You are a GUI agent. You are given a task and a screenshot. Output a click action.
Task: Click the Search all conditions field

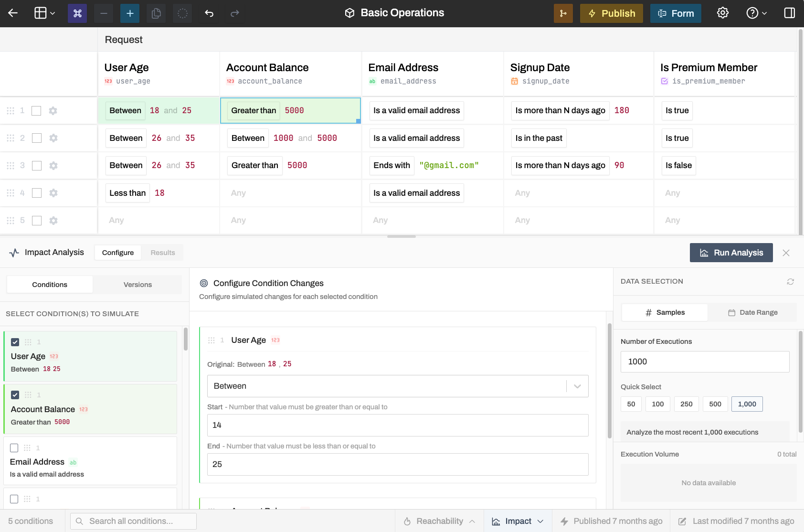[134, 521]
